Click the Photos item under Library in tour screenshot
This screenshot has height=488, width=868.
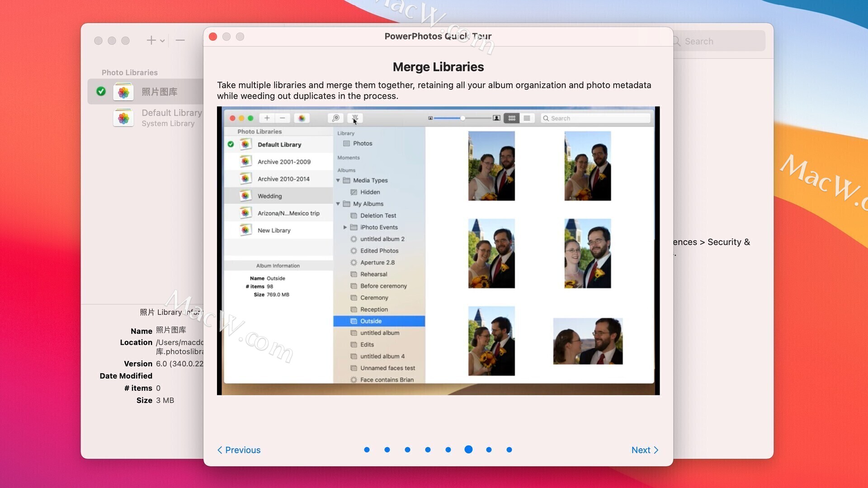(379, 143)
